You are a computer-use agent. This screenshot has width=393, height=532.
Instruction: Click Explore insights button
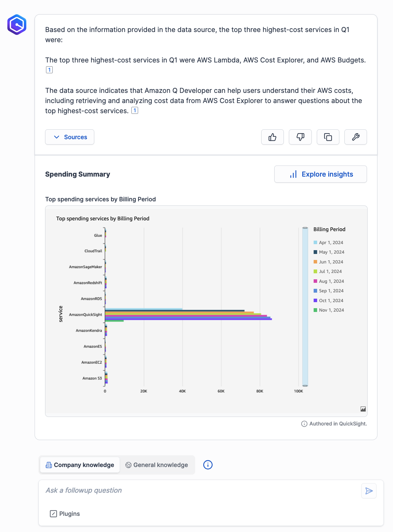click(x=321, y=174)
